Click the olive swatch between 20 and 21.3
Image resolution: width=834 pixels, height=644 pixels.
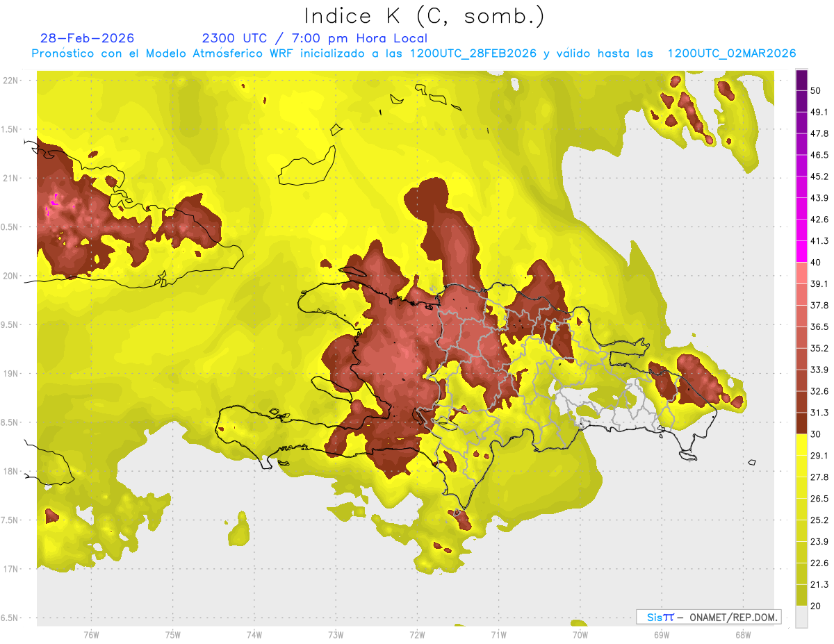802,595
